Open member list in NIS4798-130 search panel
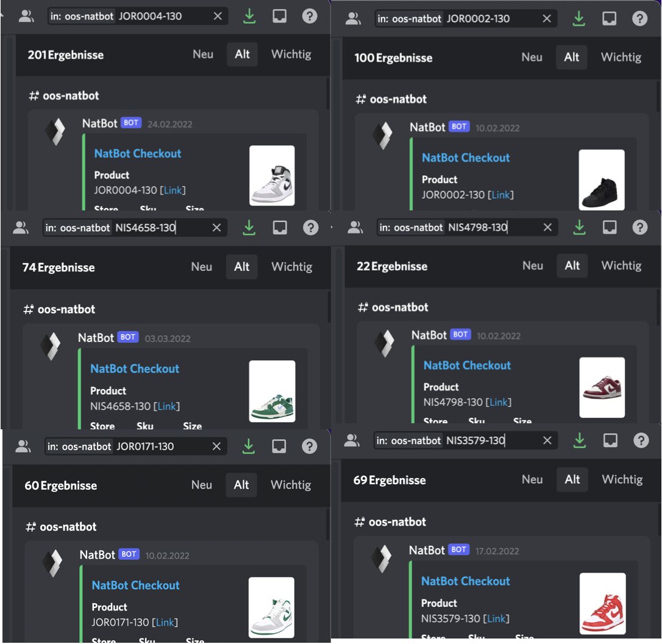The image size is (662, 644). [355, 227]
